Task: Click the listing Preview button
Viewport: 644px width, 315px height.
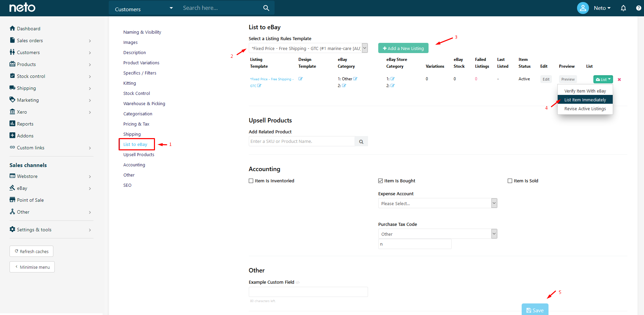Action: tap(568, 79)
